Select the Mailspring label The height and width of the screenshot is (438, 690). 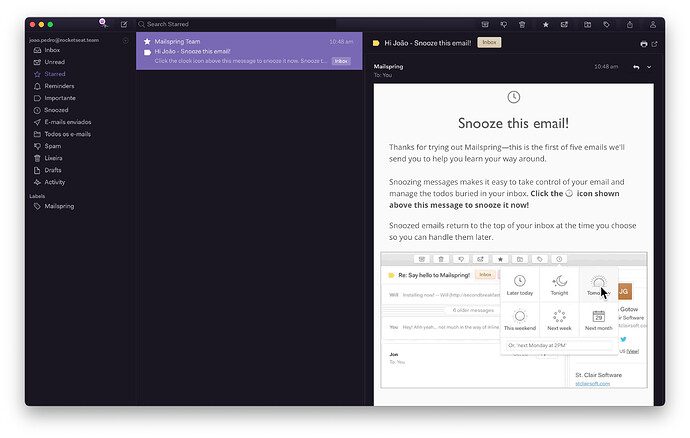(x=59, y=206)
